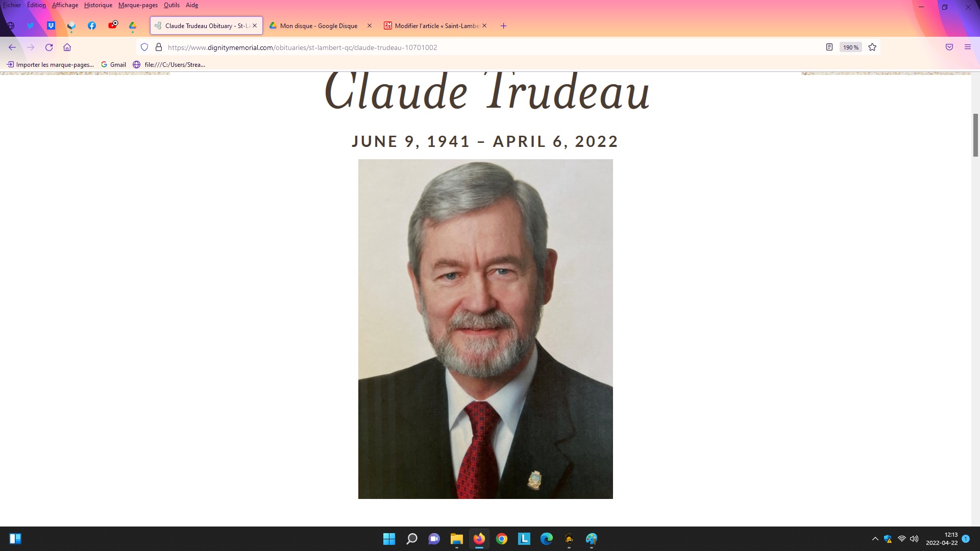Open the Firefox hamburger application menu
Screen dimensions: 980x551
coord(967,47)
